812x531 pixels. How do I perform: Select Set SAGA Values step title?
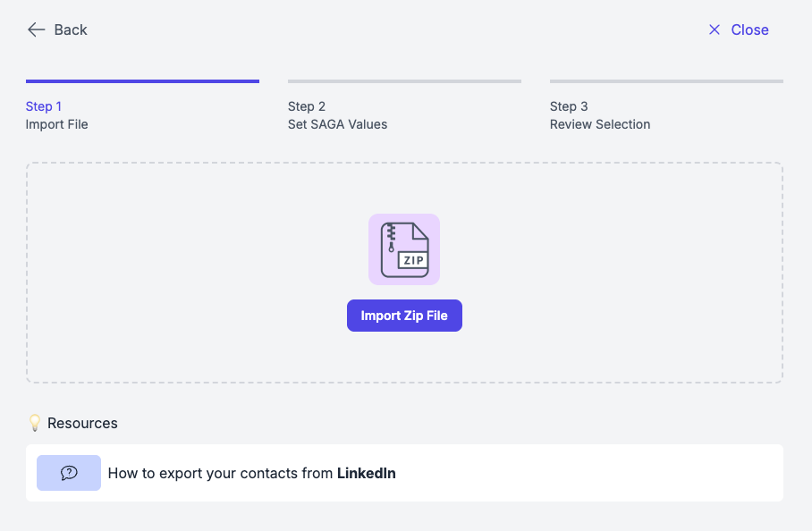tap(338, 125)
